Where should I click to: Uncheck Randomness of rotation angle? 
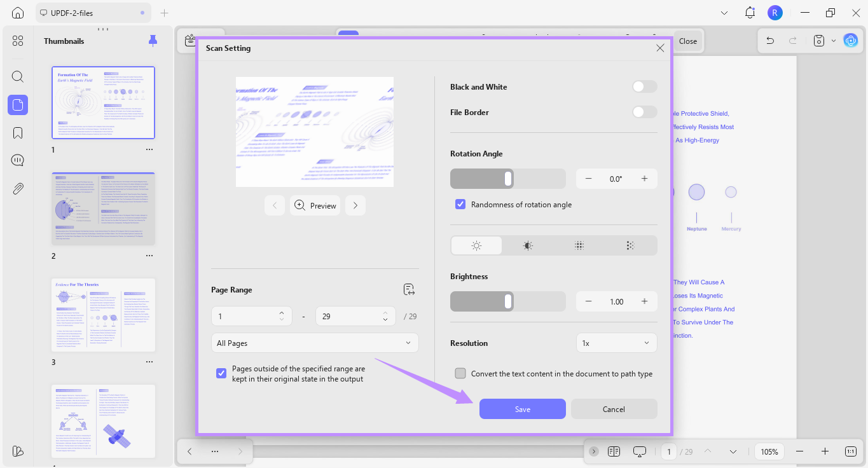pos(460,204)
